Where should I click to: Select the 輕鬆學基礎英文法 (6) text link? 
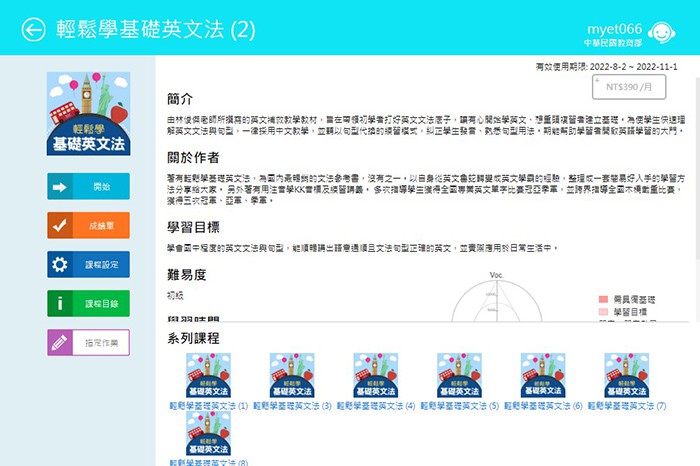[x=542, y=407]
